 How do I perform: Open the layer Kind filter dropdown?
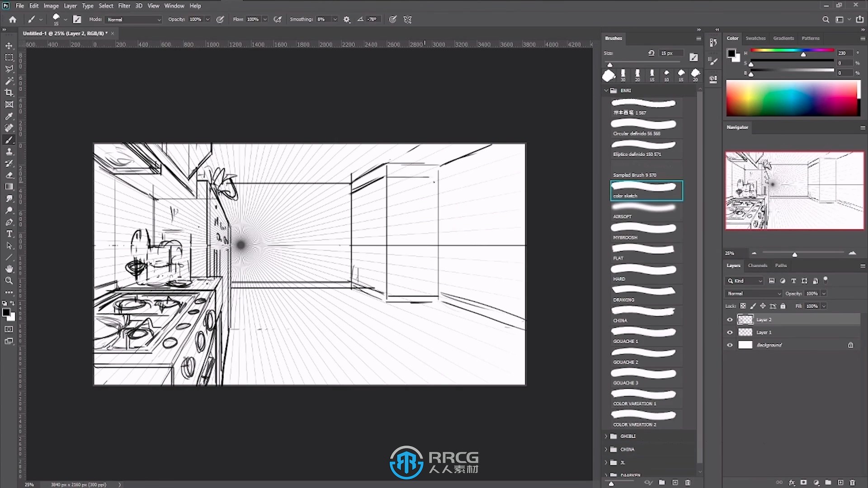pyautogui.click(x=745, y=281)
